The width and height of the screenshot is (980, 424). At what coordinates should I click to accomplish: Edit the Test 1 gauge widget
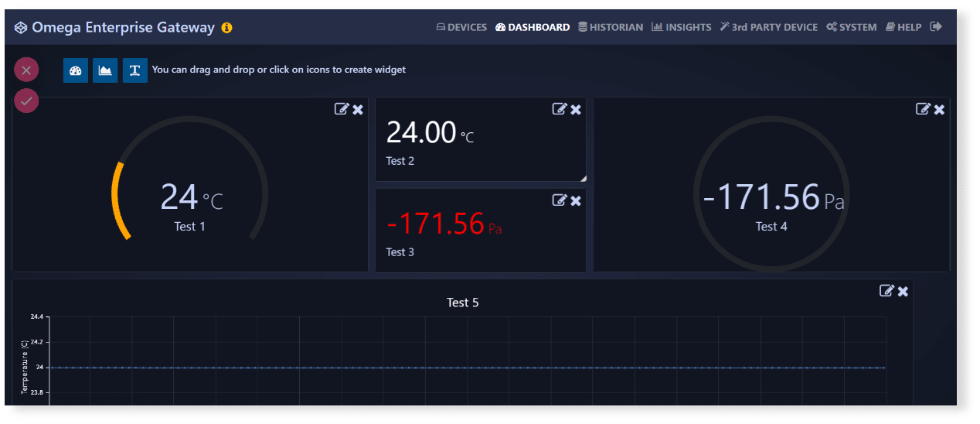click(x=342, y=109)
